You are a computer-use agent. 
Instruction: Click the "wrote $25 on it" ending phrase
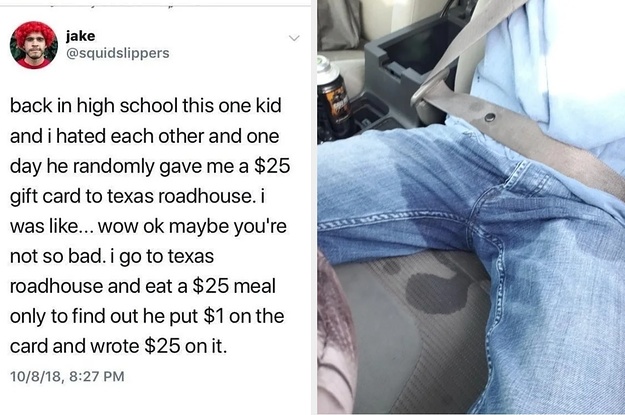(x=158, y=346)
